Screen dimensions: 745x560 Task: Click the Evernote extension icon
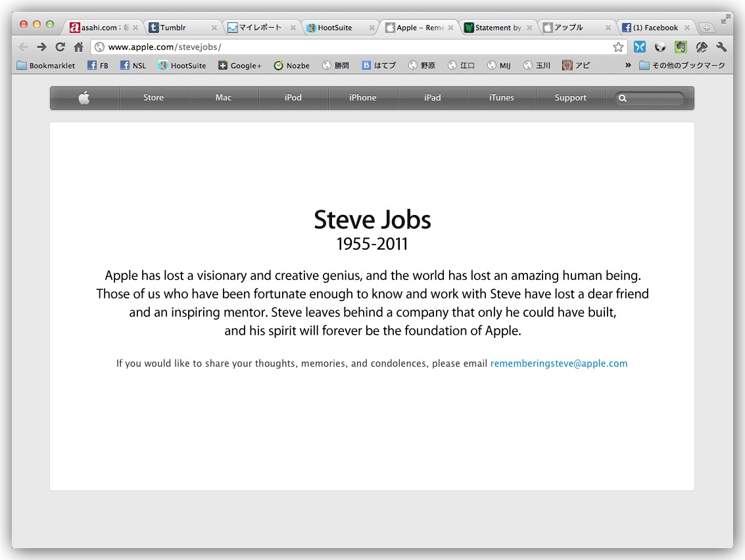pos(681,47)
